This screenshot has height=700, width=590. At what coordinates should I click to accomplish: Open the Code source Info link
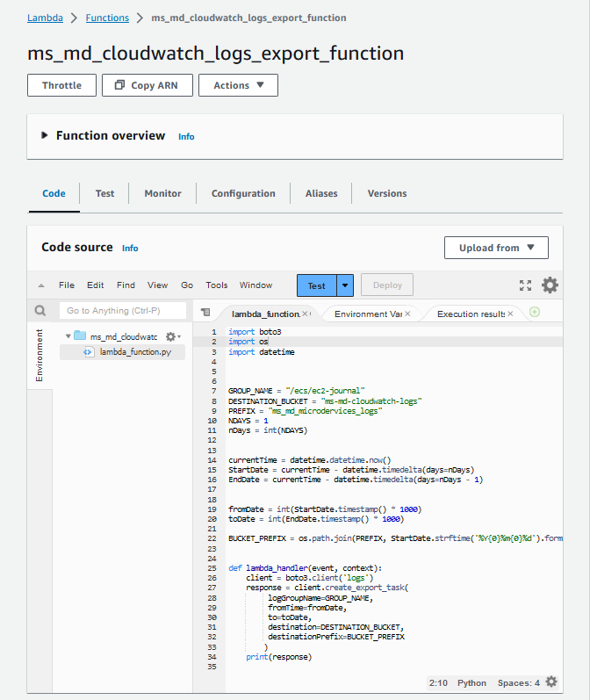click(x=130, y=249)
